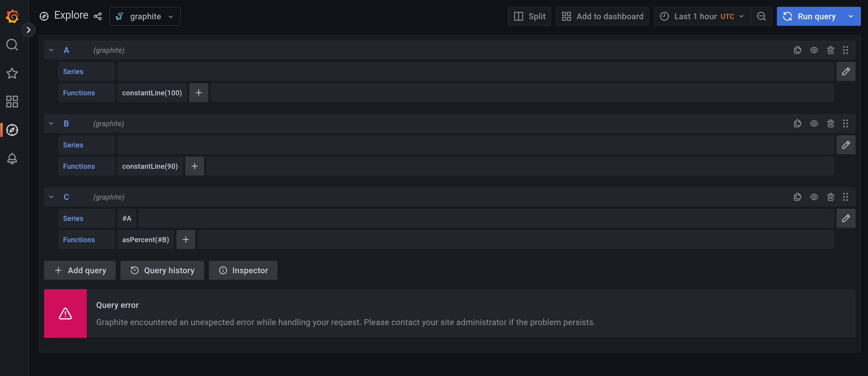868x376 pixels.
Task: Click the Grafana logo
Action: (x=12, y=16)
